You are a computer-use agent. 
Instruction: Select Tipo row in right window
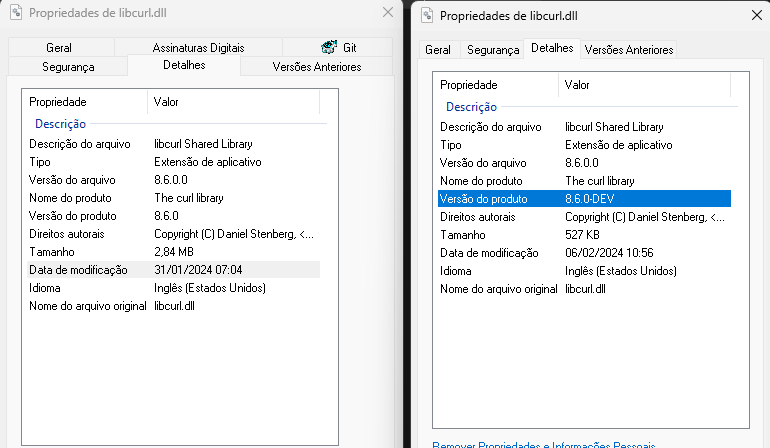coord(584,145)
